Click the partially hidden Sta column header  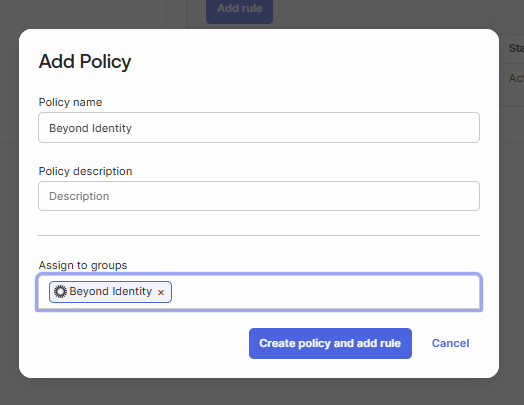pyautogui.click(x=516, y=48)
